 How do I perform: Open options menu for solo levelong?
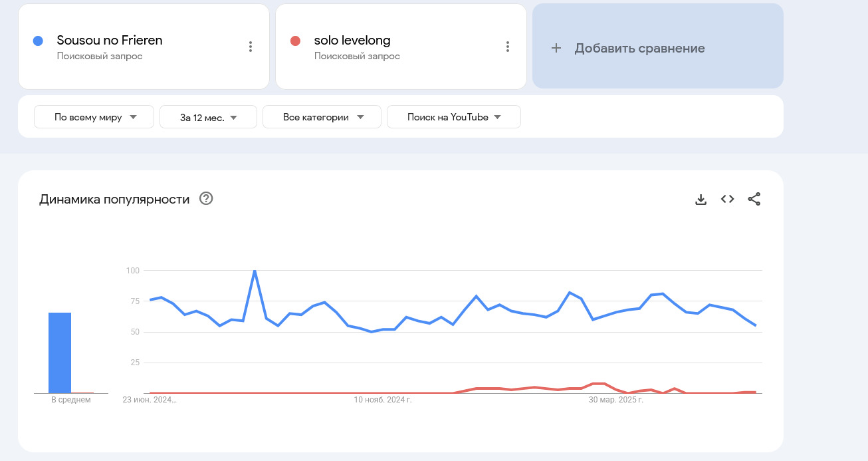click(508, 47)
